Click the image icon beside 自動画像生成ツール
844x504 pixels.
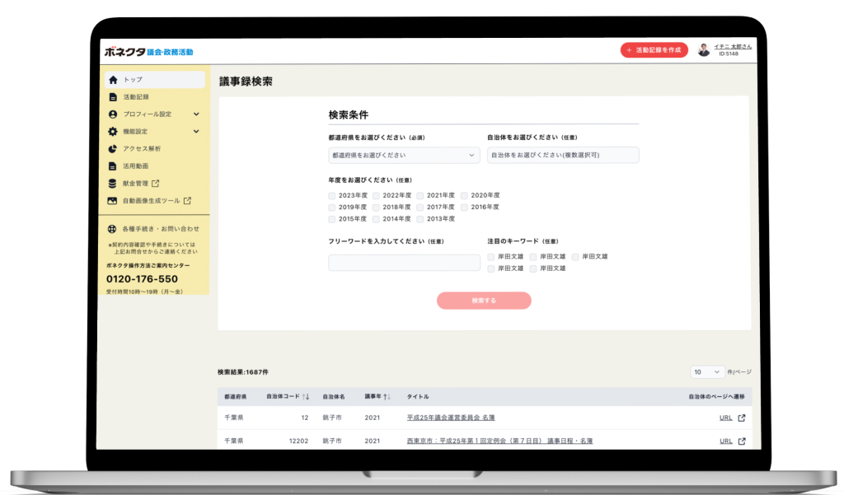(112, 201)
